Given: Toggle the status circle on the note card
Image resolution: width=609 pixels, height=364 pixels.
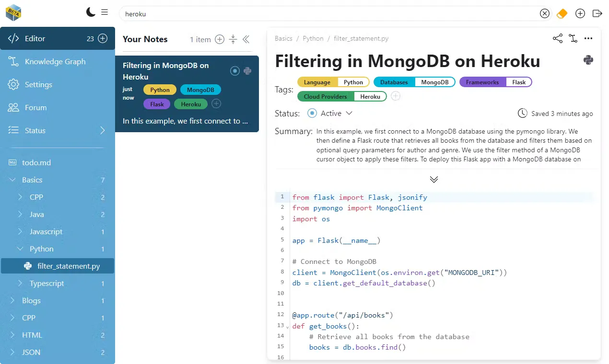Looking at the screenshot, I should [234, 71].
